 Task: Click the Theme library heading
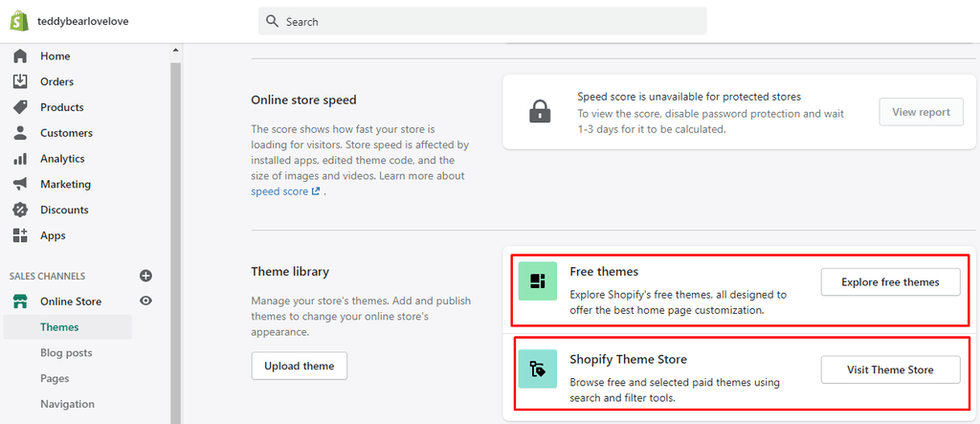tap(290, 272)
